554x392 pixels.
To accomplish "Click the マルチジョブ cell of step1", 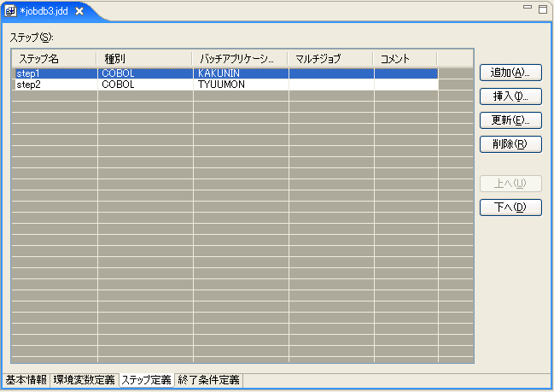I will click(x=331, y=73).
